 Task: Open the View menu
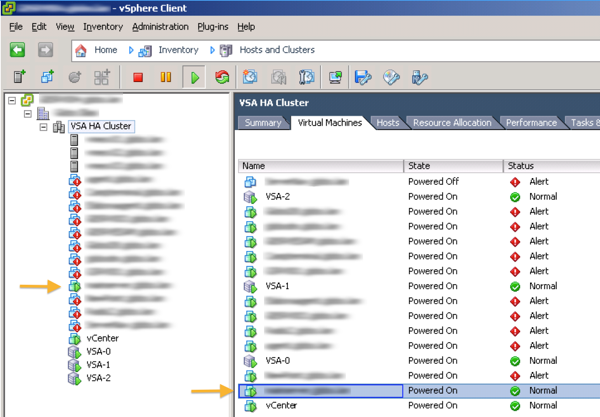pyautogui.click(x=65, y=27)
